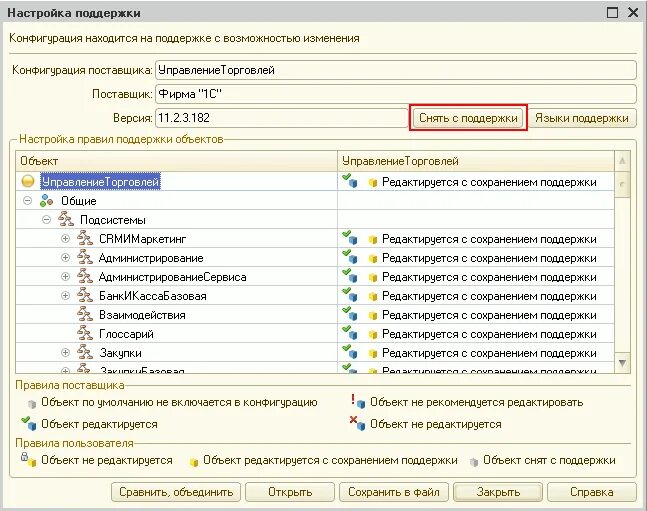Click the Версия field showing 11.2.3.182
Viewport: 647px width, 511px height.
tap(282, 118)
